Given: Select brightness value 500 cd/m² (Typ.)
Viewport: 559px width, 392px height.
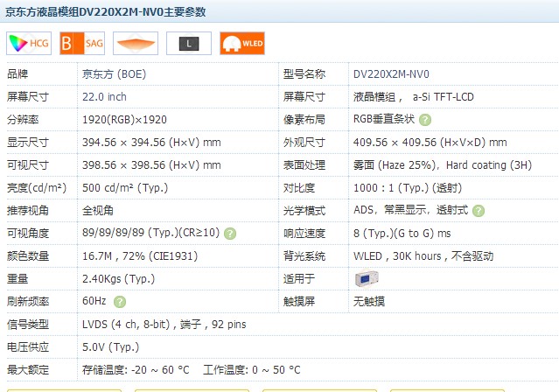Looking at the screenshot, I should [x=125, y=187].
